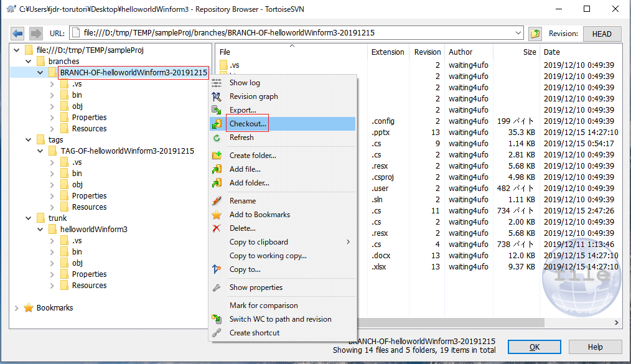Click the Create shortcut link icon
The height and width of the screenshot is (364, 631).
[217, 333]
